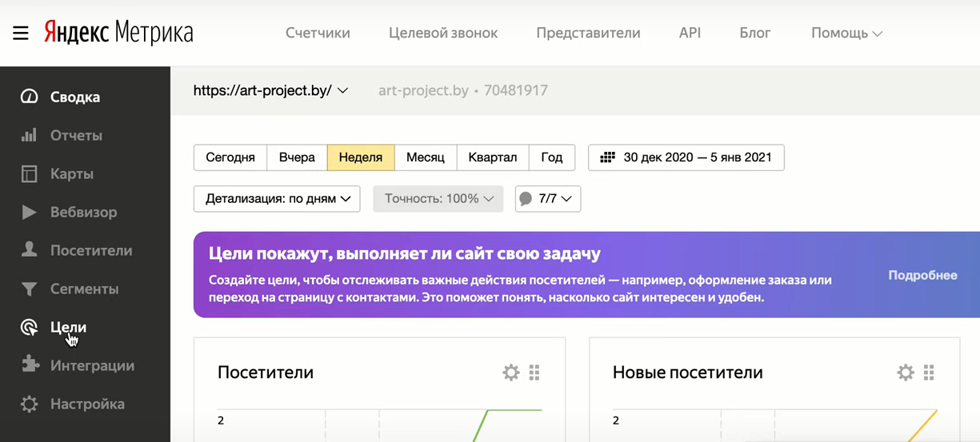The width and height of the screenshot is (980, 442).
Task: Expand the Детализация: по дням dropdown
Action: tap(277, 199)
